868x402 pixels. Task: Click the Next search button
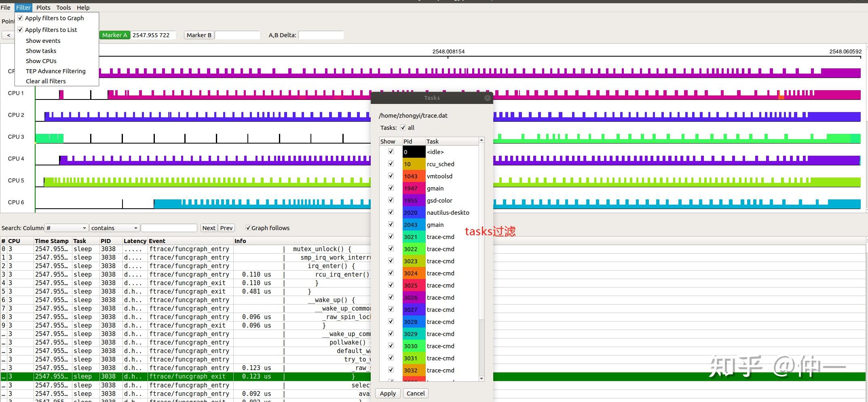pyautogui.click(x=209, y=228)
